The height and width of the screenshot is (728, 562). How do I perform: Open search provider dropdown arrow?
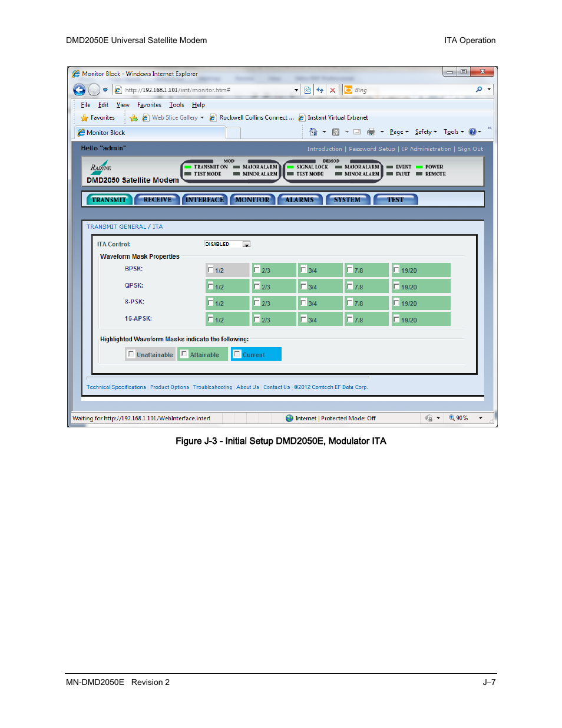[489, 90]
